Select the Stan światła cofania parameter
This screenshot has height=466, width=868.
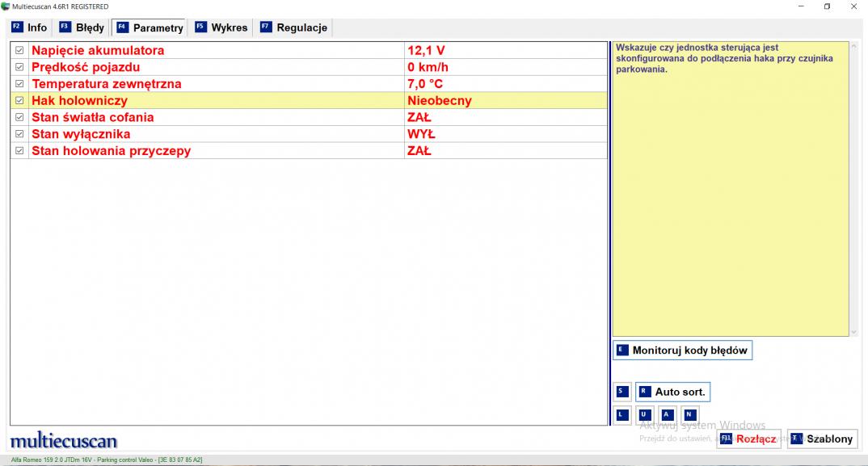(92, 117)
